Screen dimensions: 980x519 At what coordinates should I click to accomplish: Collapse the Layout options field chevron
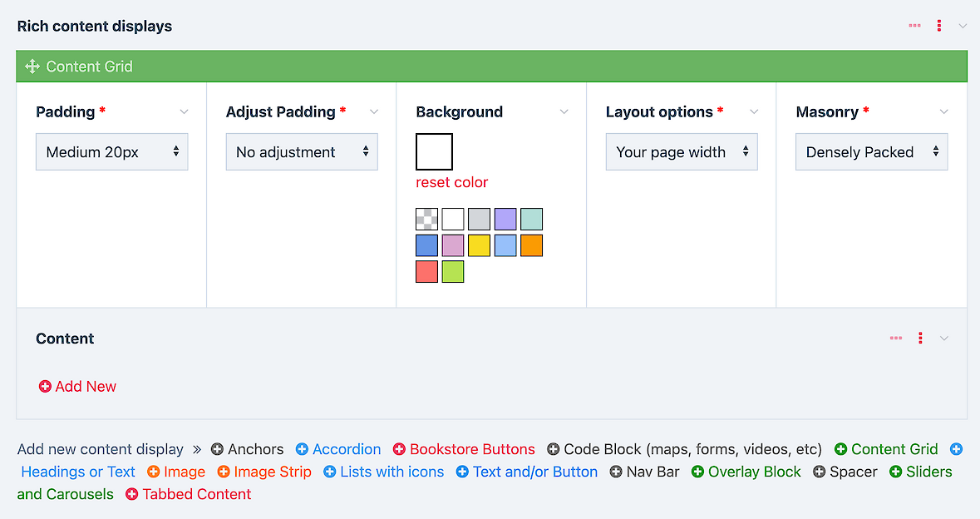tap(754, 112)
